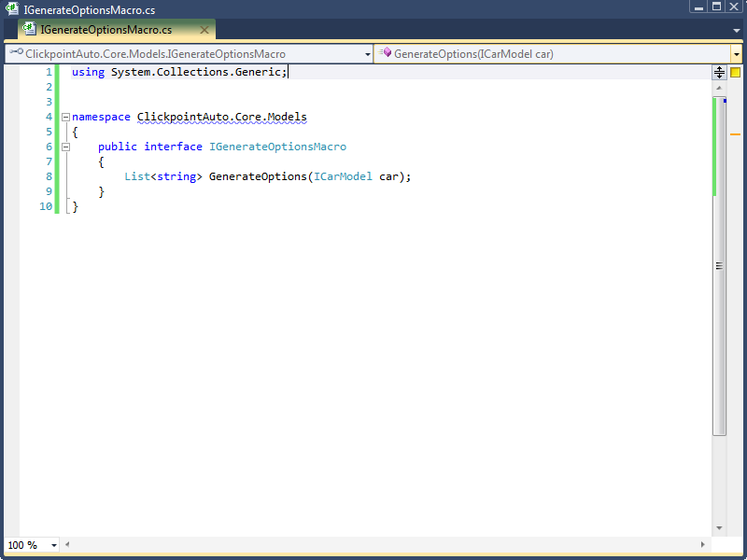Screen dimensions: 747x560
Task: Click the 'List' type on line 8
Action: [137, 176]
